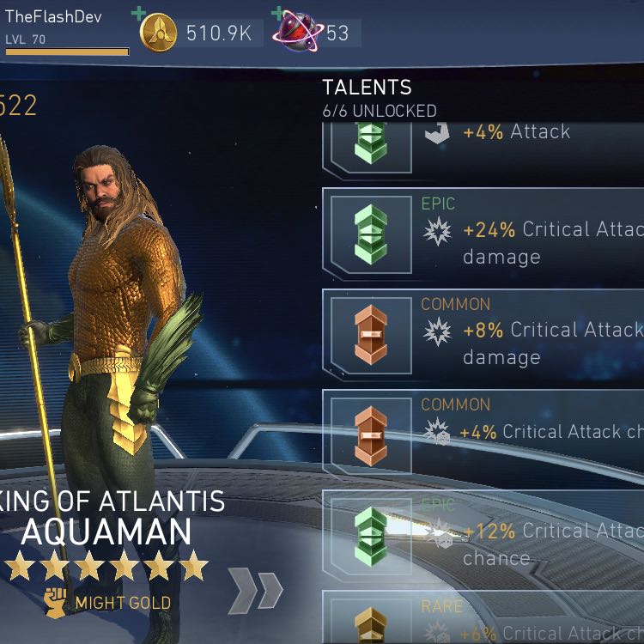Tap the 510.9K credits balance
Screen dimensions: 644x644
(x=219, y=33)
